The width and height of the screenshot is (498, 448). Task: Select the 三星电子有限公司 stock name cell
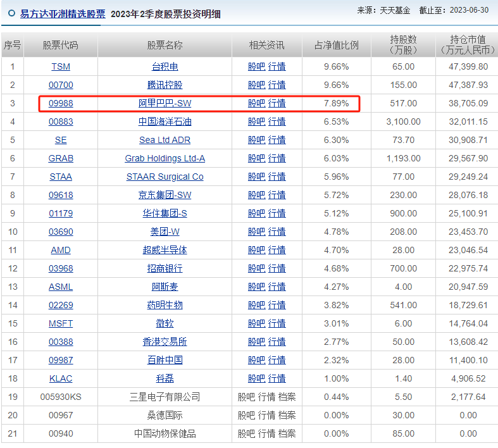pyautogui.click(x=165, y=397)
